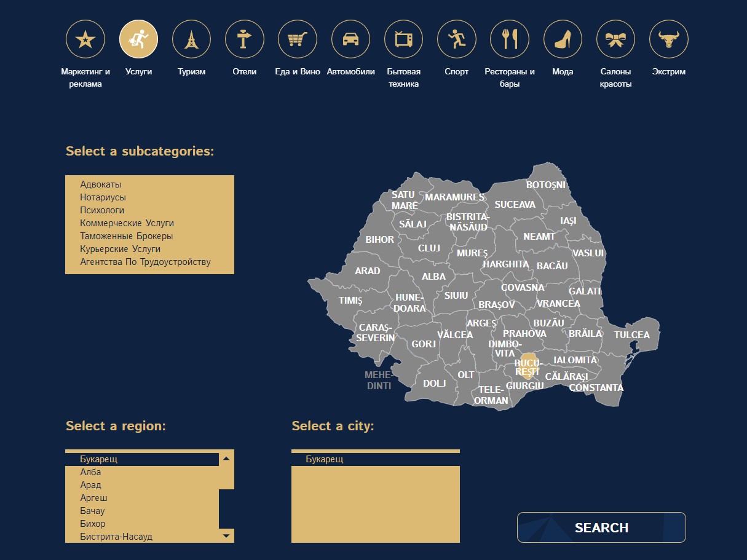Select the car Automobiles category icon
Image resolution: width=747 pixels, height=560 pixels.
[x=350, y=39]
